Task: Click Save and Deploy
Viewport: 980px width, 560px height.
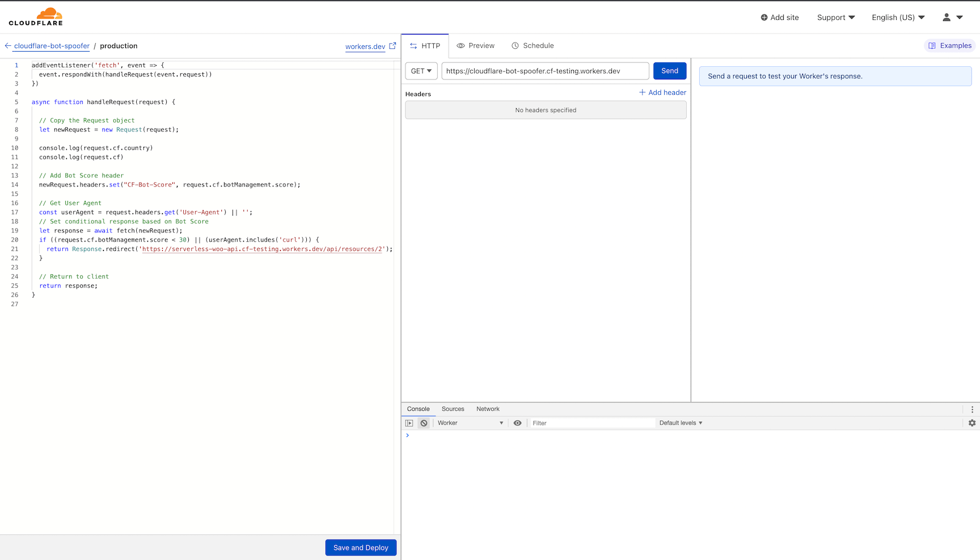Action: tap(361, 547)
